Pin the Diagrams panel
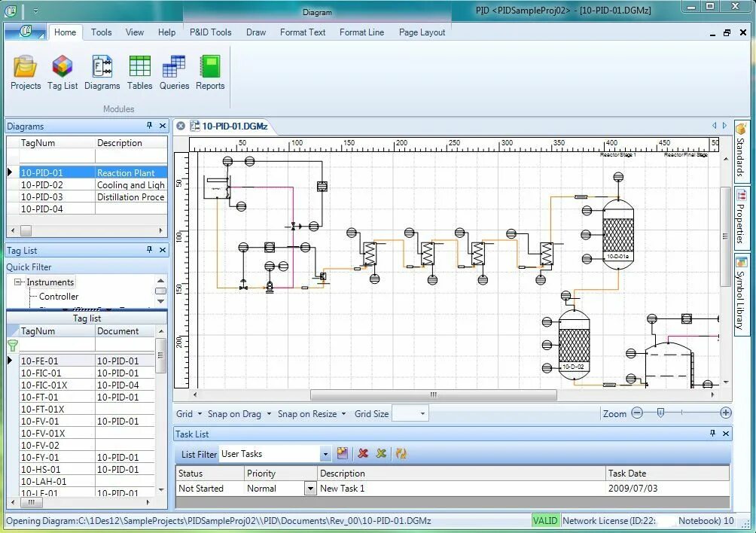This screenshot has height=533, width=756. click(149, 126)
